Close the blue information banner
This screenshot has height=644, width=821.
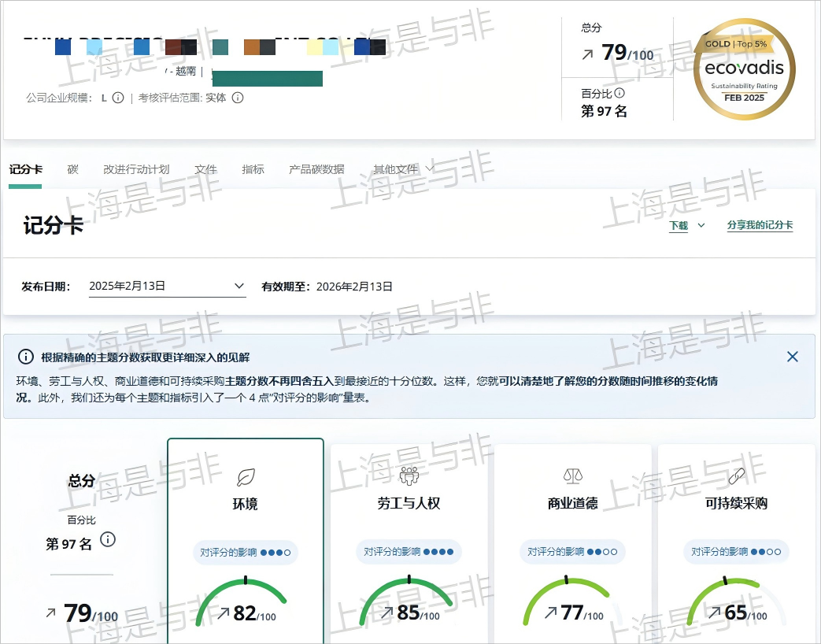793,357
